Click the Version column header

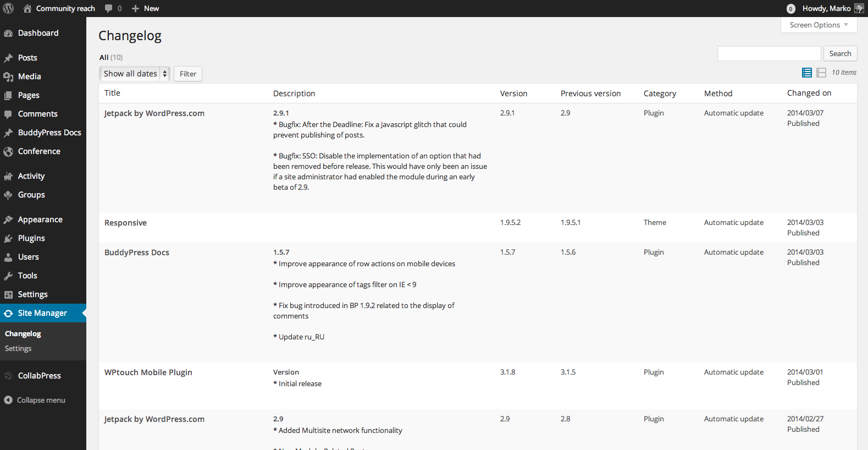click(x=513, y=94)
